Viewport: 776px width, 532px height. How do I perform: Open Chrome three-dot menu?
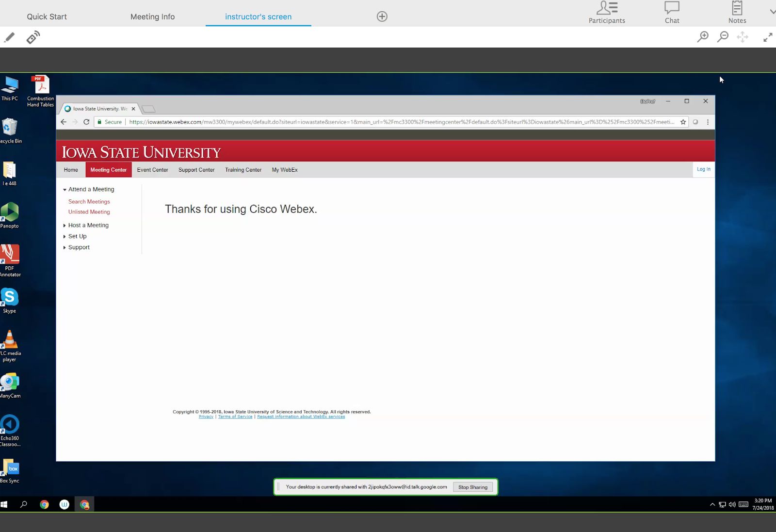tap(708, 122)
